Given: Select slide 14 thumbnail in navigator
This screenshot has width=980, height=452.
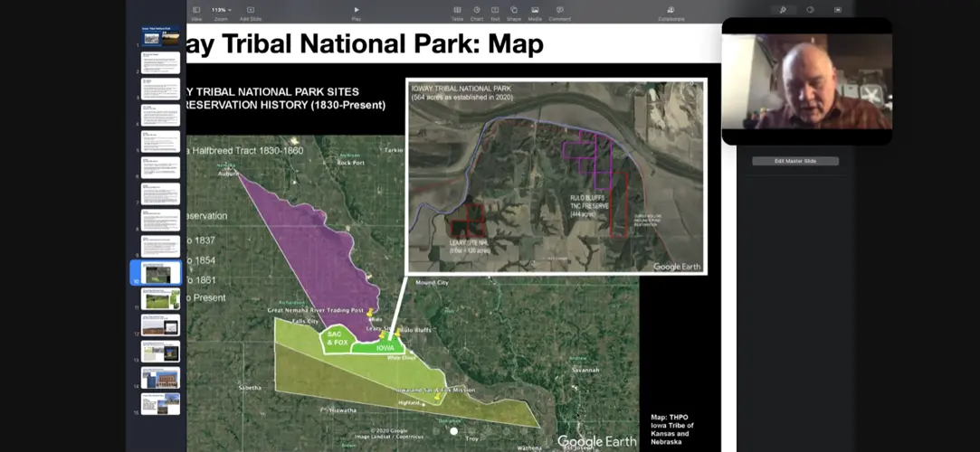Looking at the screenshot, I should click(x=161, y=378).
